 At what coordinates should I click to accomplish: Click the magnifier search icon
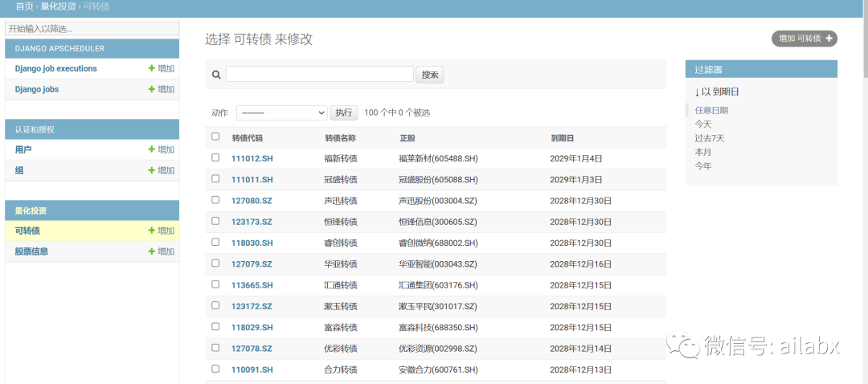point(216,75)
